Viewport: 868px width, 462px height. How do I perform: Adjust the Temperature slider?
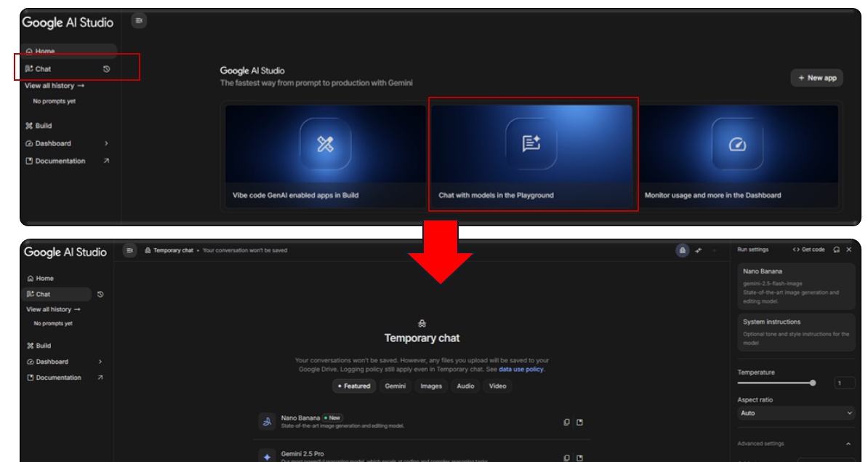776,383
